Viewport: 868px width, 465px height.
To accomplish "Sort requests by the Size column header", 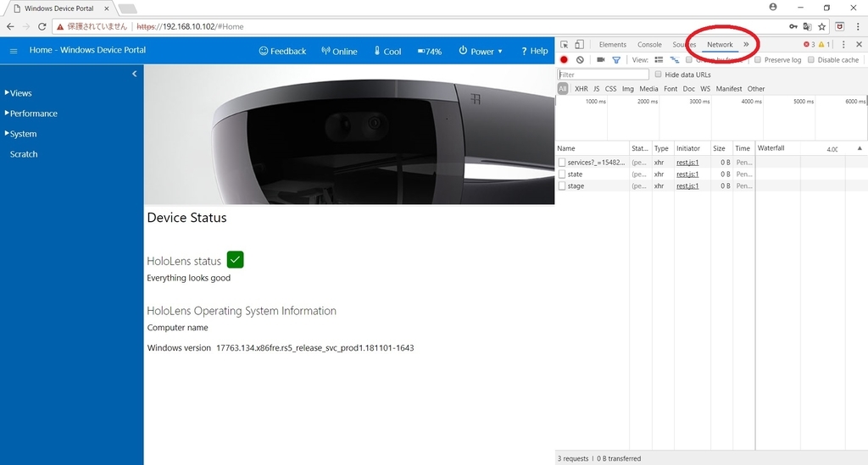I will pos(721,148).
